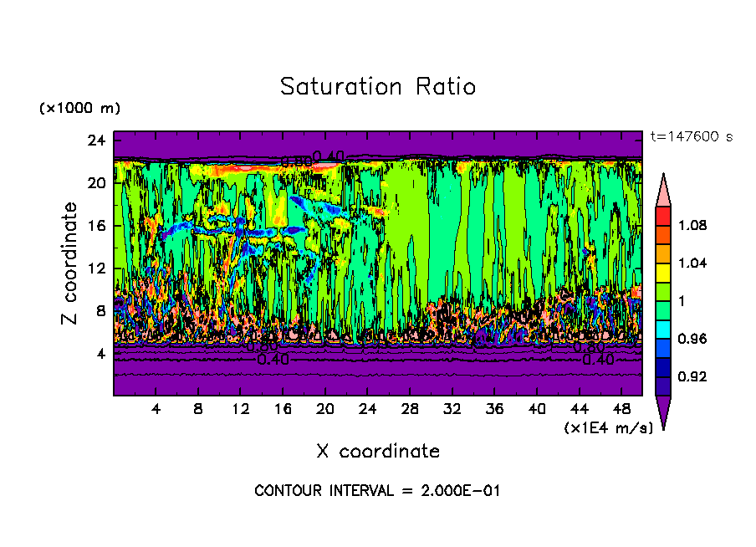Click the 1.04 colorbar value label
The width and height of the screenshot is (756, 547).
coord(693,263)
